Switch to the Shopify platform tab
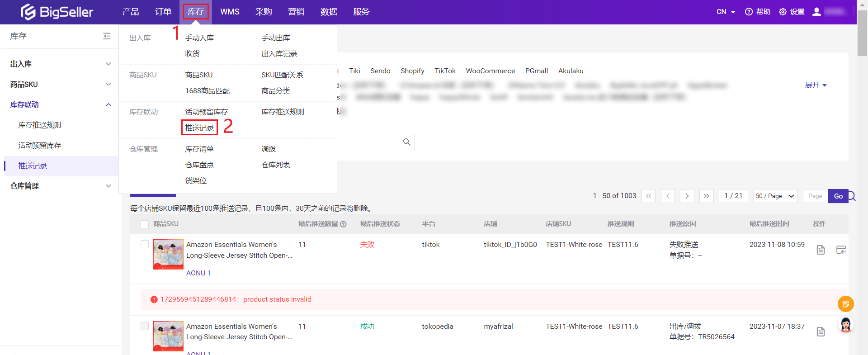Viewport: 868px width, 355px height. (412, 71)
